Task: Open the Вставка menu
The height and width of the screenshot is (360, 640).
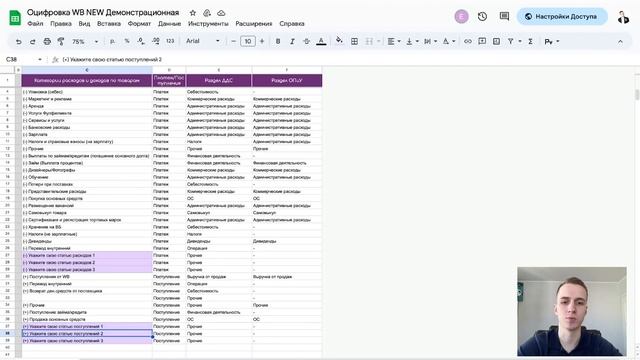Action: (x=109, y=24)
